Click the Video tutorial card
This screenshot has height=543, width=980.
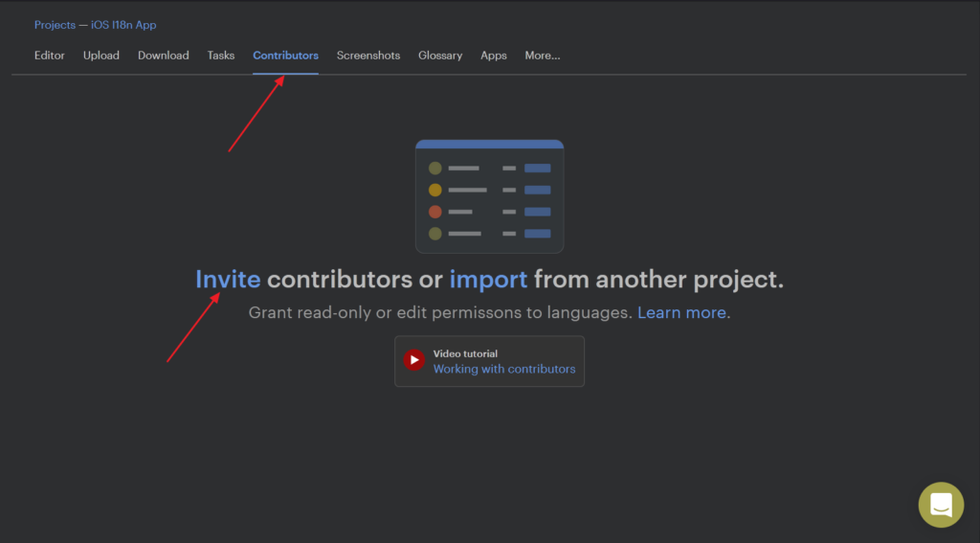pyautogui.click(x=489, y=361)
